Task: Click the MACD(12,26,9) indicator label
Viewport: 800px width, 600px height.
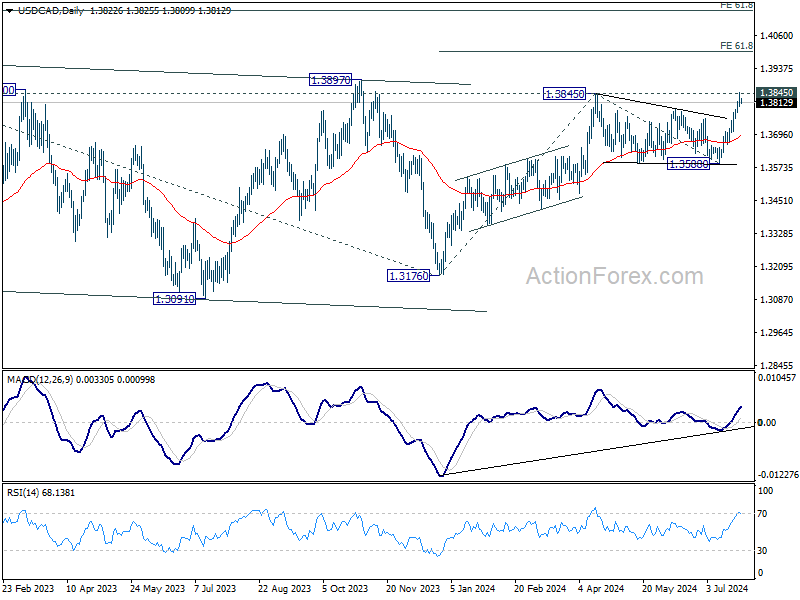Action: click(x=40, y=380)
